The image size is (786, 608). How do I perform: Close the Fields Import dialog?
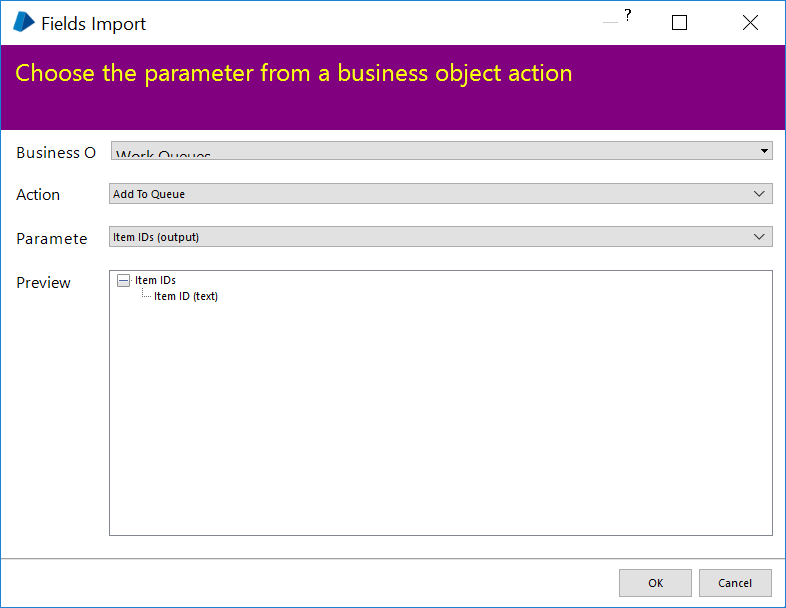click(750, 23)
